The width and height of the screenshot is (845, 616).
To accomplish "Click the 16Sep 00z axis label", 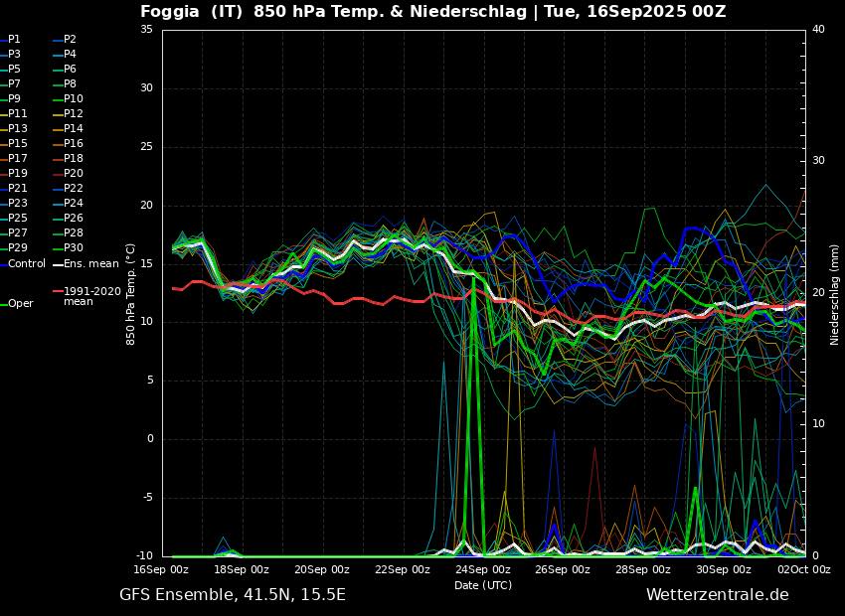I will point(161,569).
